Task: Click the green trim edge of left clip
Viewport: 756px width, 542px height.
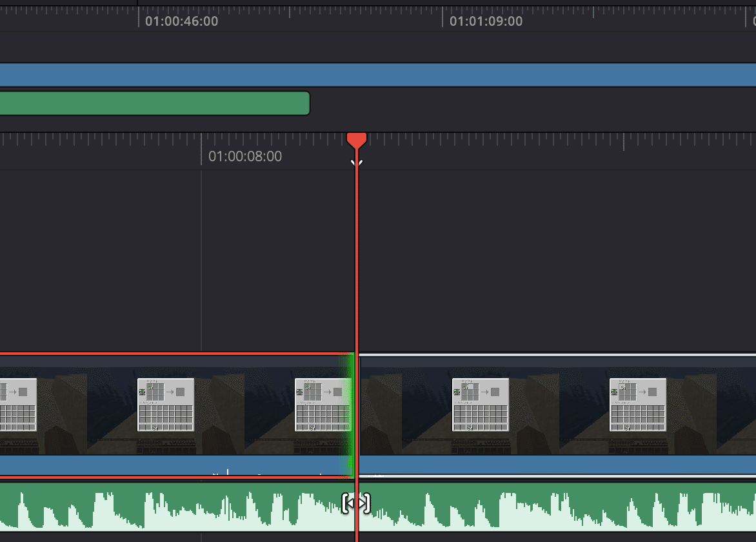Action: pyautogui.click(x=349, y=416)
